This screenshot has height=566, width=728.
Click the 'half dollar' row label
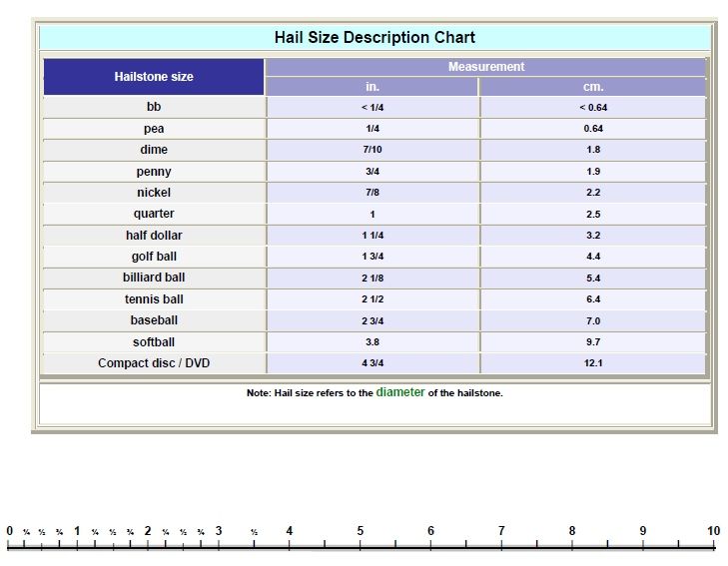pos(154,236)
